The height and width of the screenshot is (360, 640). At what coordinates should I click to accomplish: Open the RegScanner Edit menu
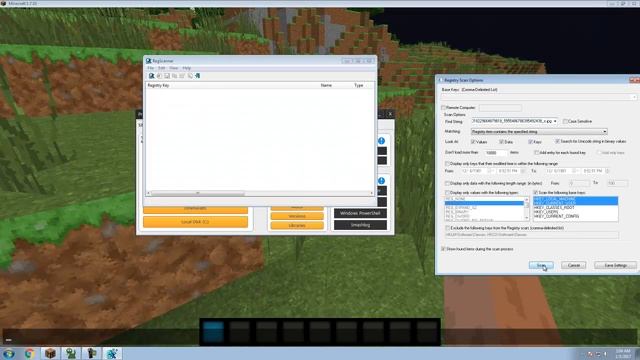point(162,68)
